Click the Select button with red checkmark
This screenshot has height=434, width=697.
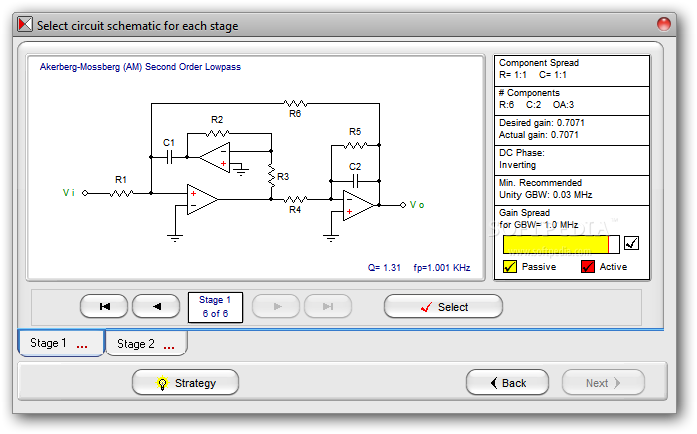click(443, 306)
